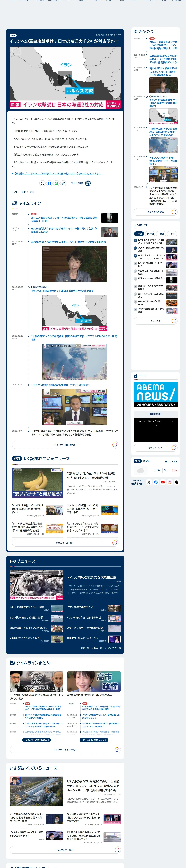Click 全体の流れを見る in sidebar timeline
This screenshot has height=868, width=186.
[156, 212]
